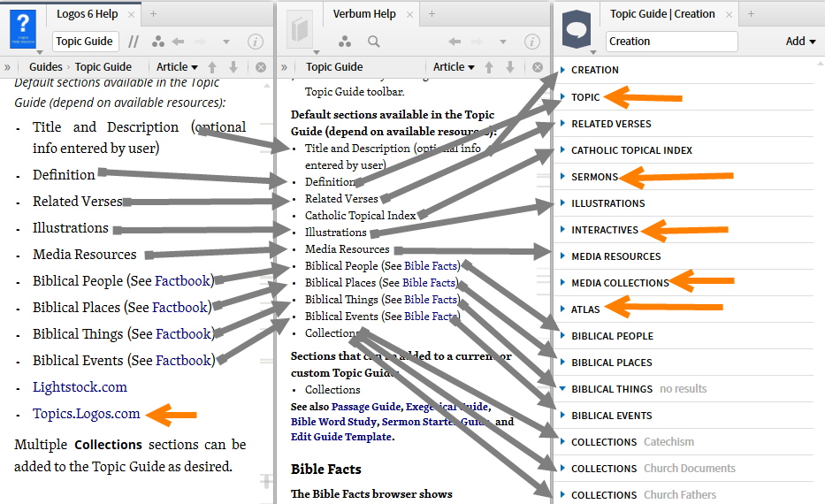The width and height of the screenshot is (825, 504).
Task: Expand the locator chevrons in Verbum Help
Action: click(284, 67)
